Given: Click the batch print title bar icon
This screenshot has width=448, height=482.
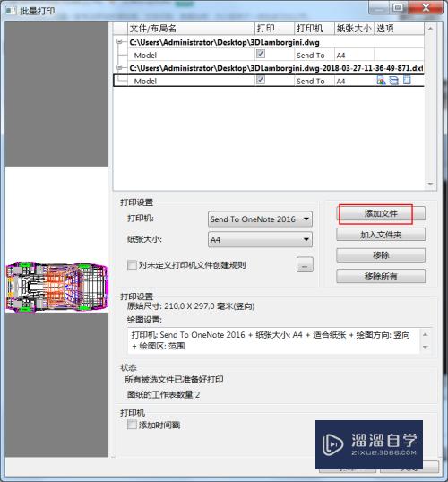Looking at the screenshot, I should point(11,11).
